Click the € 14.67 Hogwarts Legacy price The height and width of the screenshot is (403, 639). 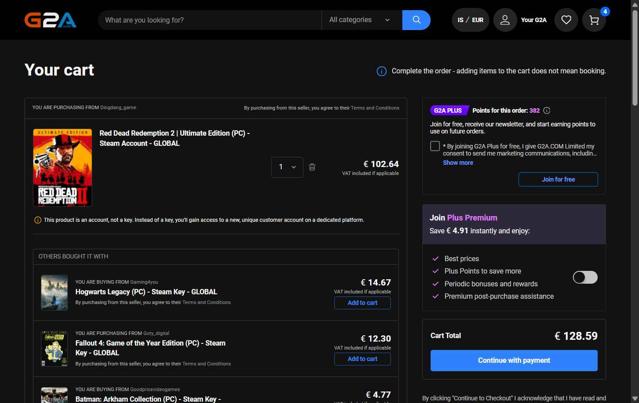[376, 282]
